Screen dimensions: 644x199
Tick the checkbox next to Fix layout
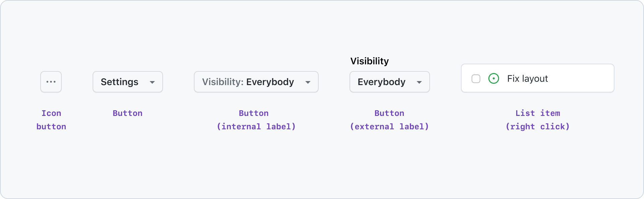click(x=476, y=79)
